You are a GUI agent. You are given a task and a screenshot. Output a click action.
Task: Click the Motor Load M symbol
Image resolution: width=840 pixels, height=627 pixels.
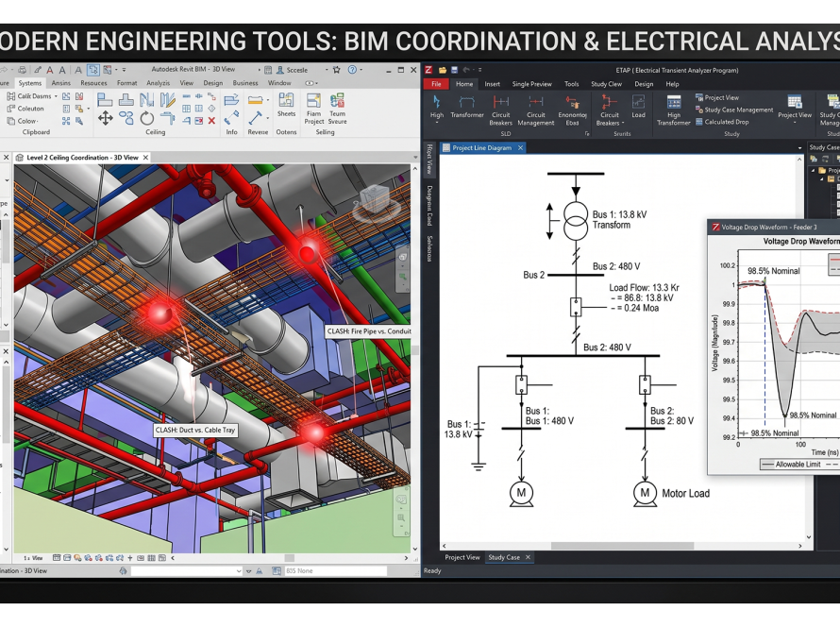click(x=645, y=494)
